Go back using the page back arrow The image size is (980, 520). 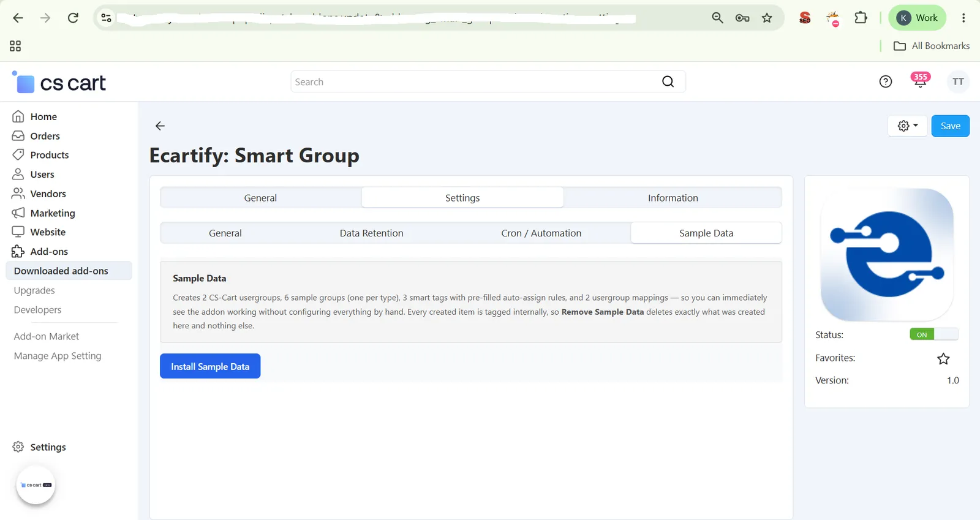(160, 126)
